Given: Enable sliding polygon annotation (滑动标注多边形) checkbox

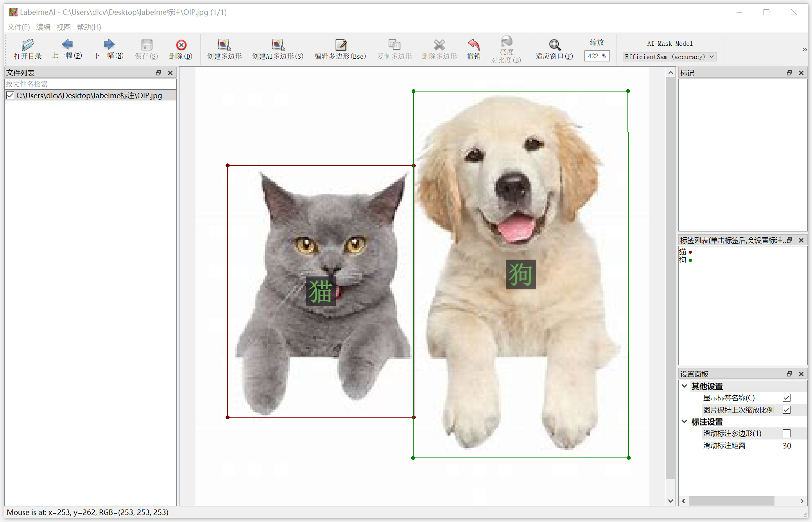Looking at the screenshot, I should click(x=787, y=434).
